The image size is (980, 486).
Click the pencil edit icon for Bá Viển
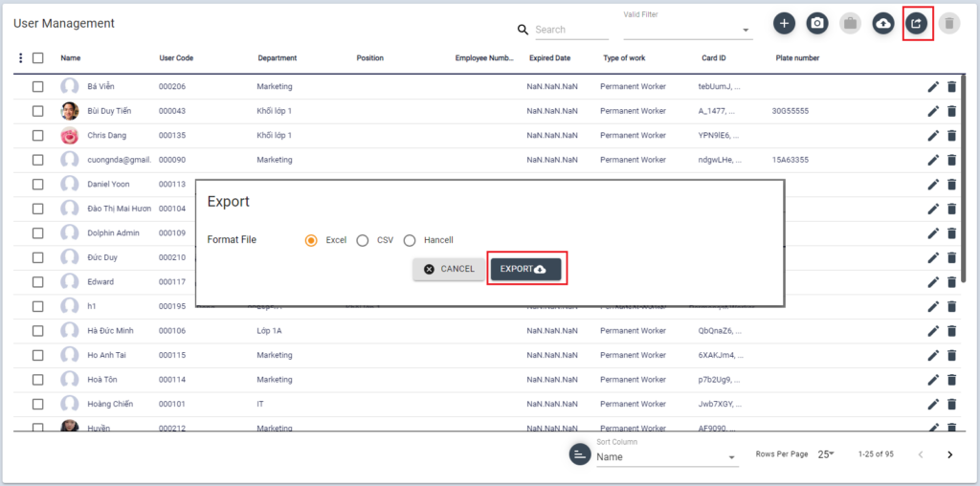tap(933, 87)
